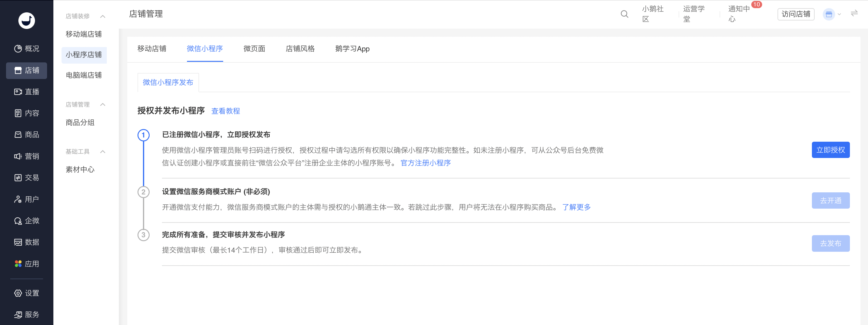Image resolution: width=868 pixels, height=325 pixels.
Task: Click the store avatar icon in header
Action: click(829, 14)
